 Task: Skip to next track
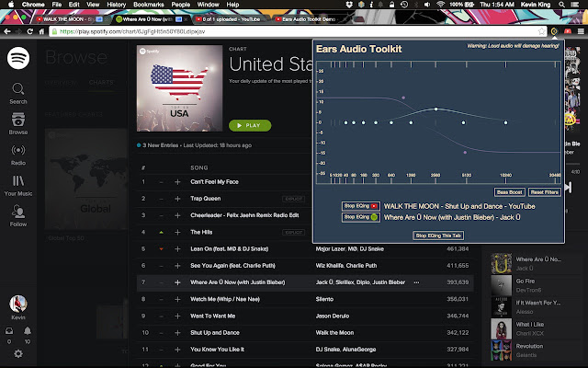569,187
